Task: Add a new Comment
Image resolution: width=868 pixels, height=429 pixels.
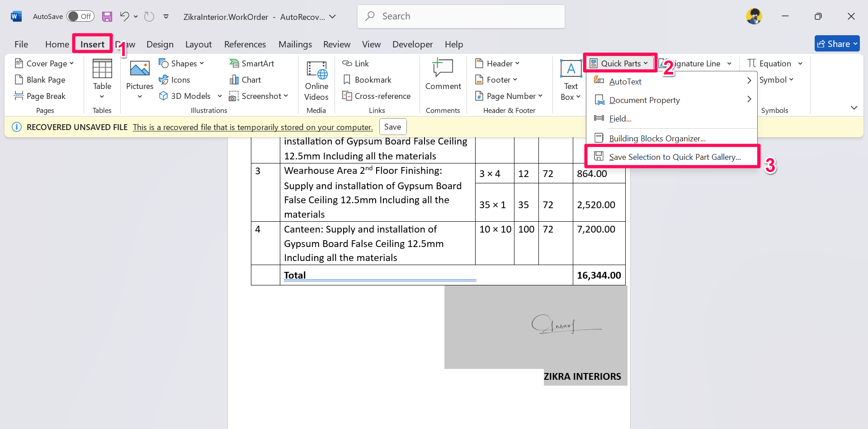Action: (443, 75)
